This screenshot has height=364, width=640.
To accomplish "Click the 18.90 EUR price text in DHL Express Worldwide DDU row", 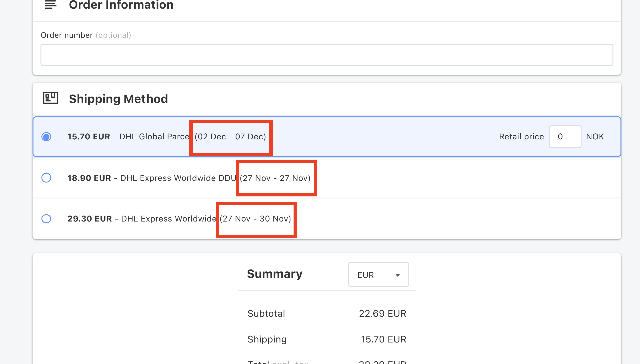I will click(x=89, y=178).
